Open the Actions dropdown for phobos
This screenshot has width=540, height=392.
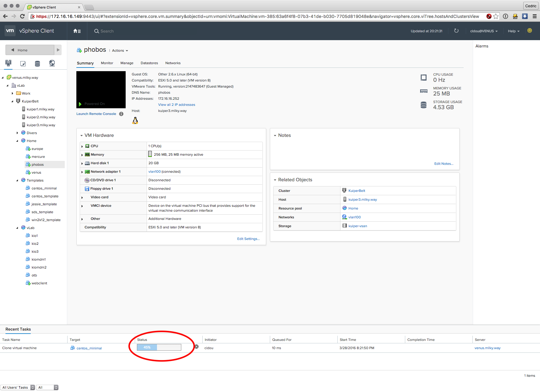(x=120, y=51)
